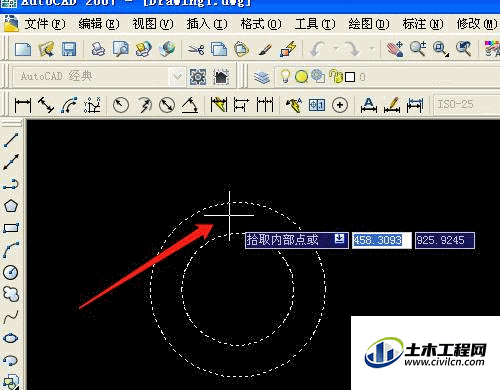Open the layer 0 dropdown list
This screenshot has height=390, width=500.
pyautogui.click(x=387, y=77)
